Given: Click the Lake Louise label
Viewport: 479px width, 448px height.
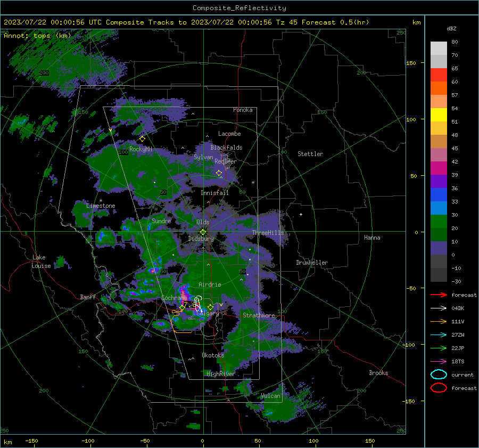Looking at the screenshot, I should pyautogui.click(x=41, y=262).
